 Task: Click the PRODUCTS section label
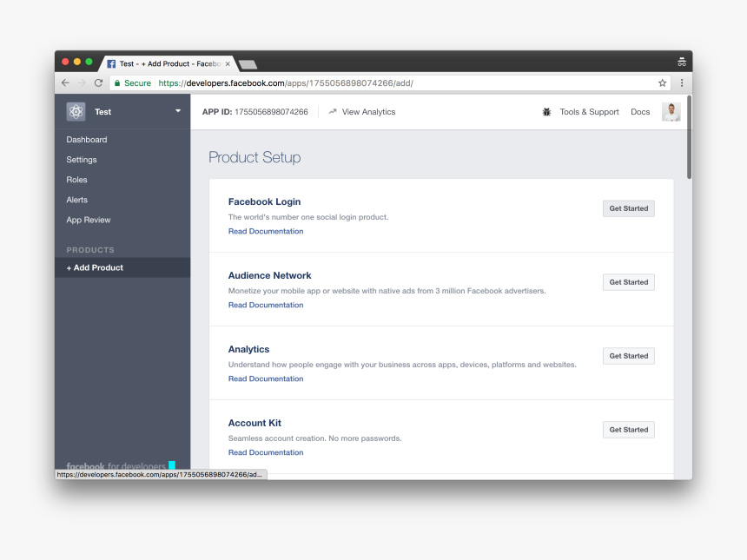pos(90,250)
